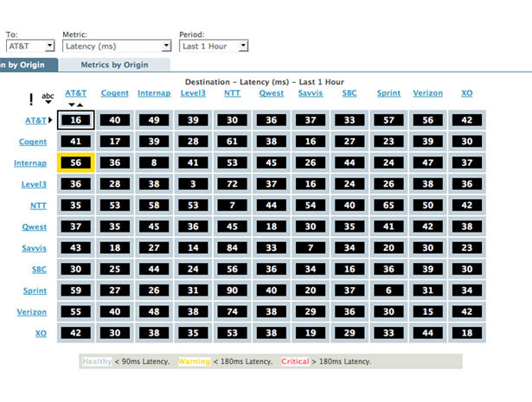Image resolution: width=532 pixels, height=402 pixels.
Task: Open Qwest row label link
Action: [x=35, y=227]
